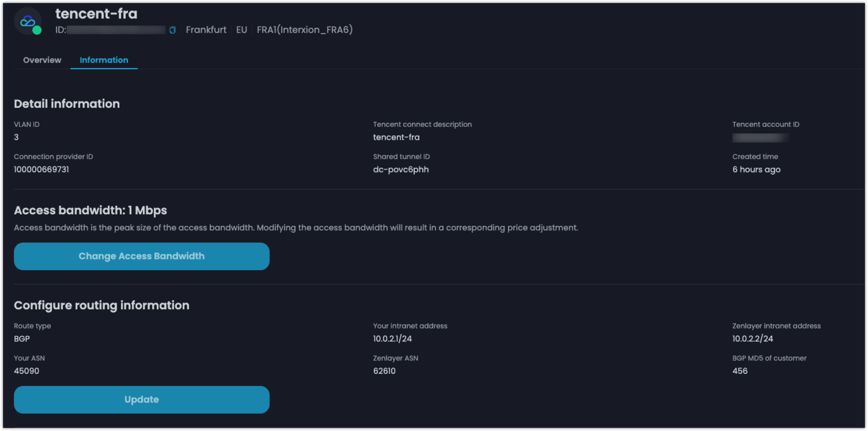
Task: Click your intranet address 10.0.2.1/24
Action: (x=392, y=339)
